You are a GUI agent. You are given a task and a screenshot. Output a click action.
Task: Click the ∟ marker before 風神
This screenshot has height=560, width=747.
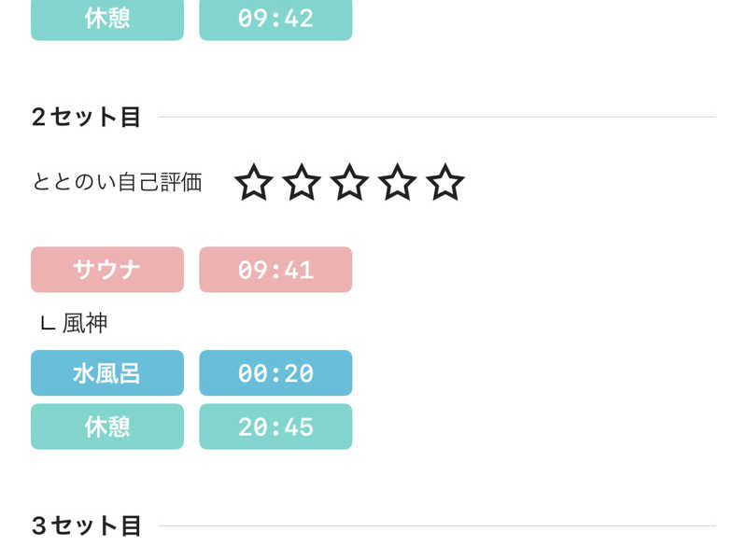tap(47, 325)
